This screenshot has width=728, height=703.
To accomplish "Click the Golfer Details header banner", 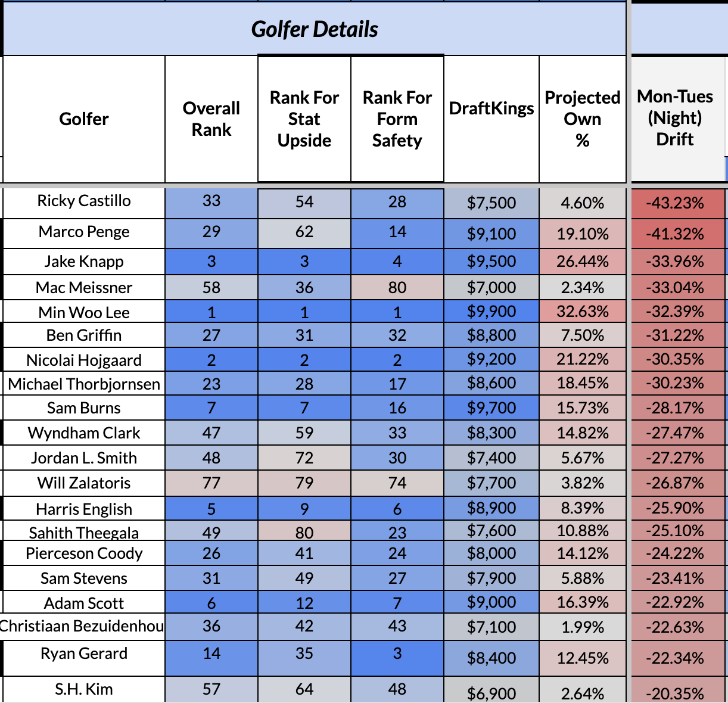I will tap(315, 29).
